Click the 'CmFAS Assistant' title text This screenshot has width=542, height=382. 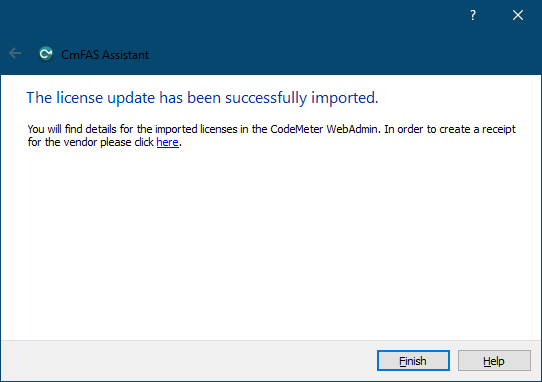pyautogui.click(x=105, y=55)
